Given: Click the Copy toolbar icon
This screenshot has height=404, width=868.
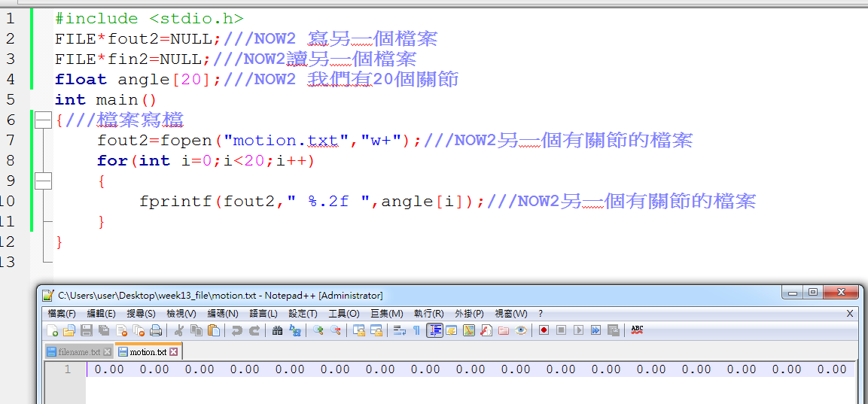Looking at the screenshot, I should click(196, 330).
